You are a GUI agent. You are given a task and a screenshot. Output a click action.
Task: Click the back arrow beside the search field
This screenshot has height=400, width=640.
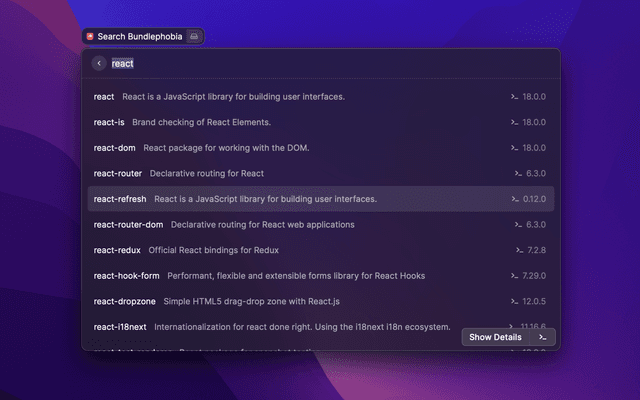click(99, 63)
